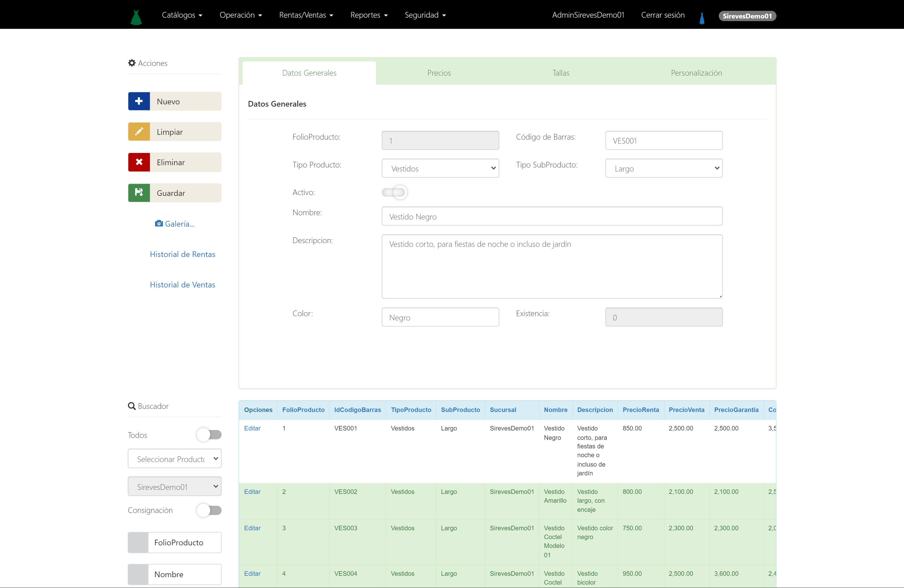Expand the Rentas/Ventas menu
The image size is (904, 588).
coord(306,15)
